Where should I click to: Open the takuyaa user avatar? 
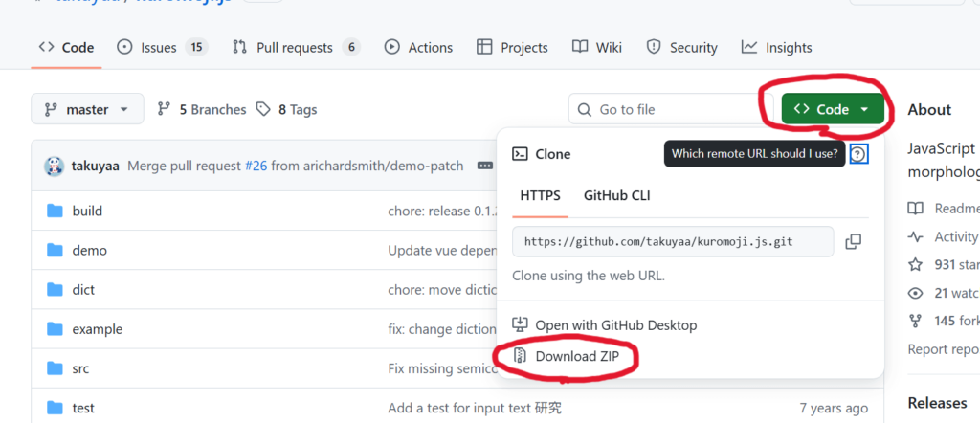point(55,166)
